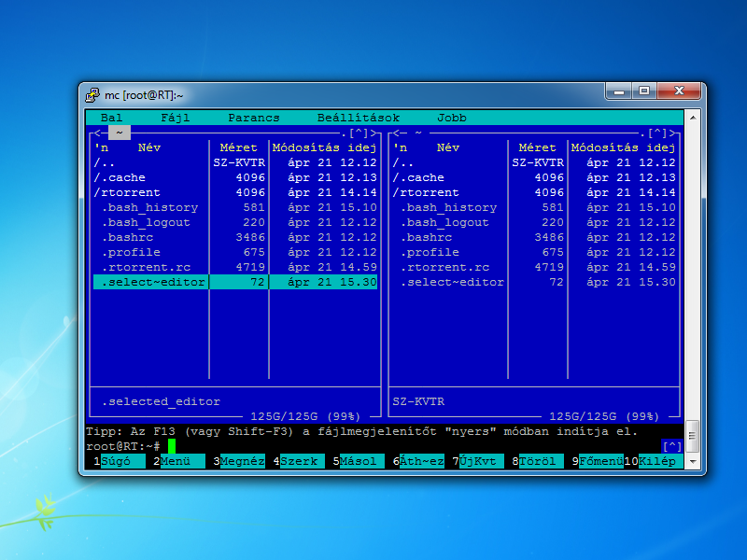This screenshot has width=747, height=560.
Task: Open the Parancs menu
Action: point(253,118)
